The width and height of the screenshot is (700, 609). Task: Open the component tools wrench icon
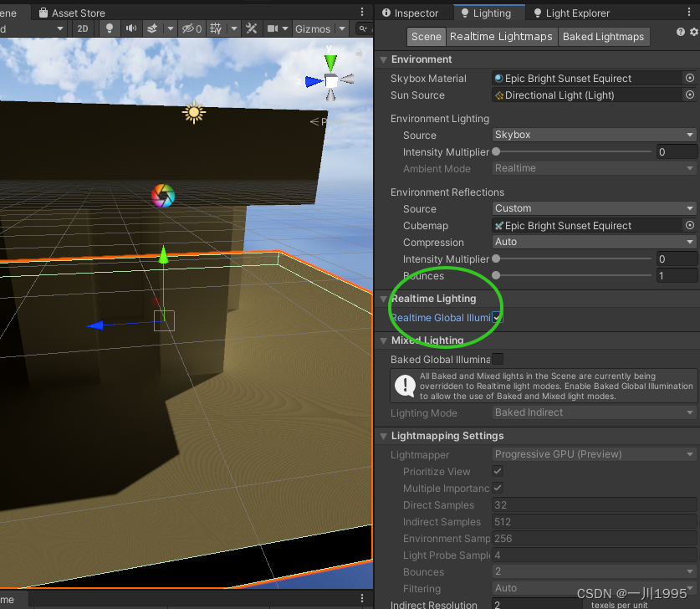point(251,28)
